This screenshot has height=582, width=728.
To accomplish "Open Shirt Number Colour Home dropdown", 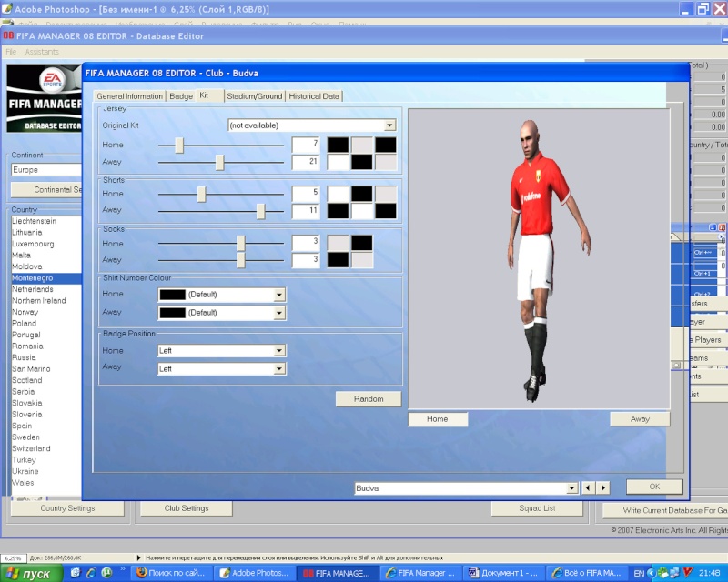I will tap(279, 295).
